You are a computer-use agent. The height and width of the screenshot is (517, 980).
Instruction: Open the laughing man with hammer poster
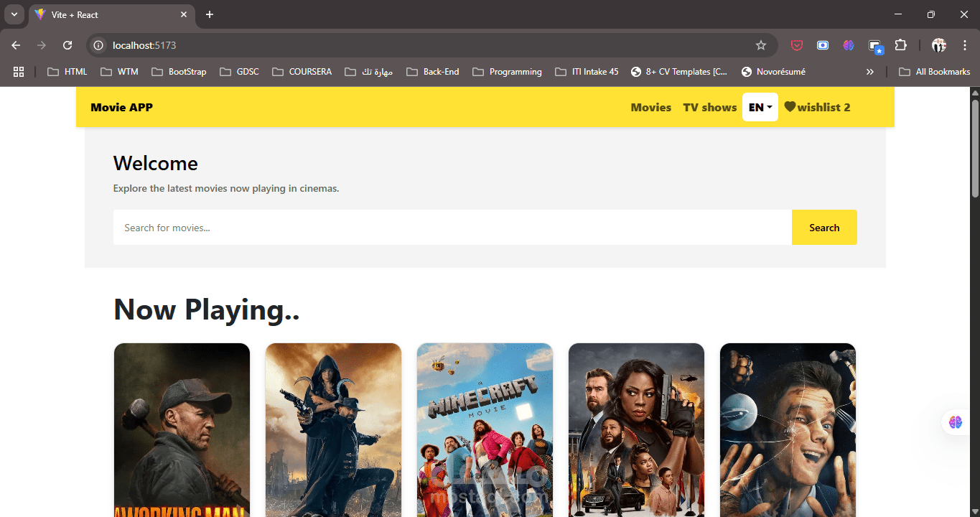pyautogui.click(x=788, y=430)
